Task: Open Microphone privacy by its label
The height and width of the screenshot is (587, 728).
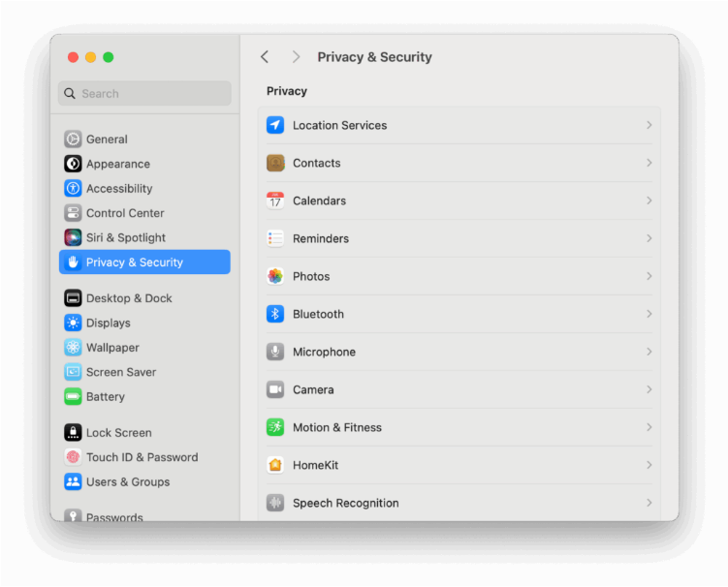Action: pyautogui.click(x=324, y=352)
